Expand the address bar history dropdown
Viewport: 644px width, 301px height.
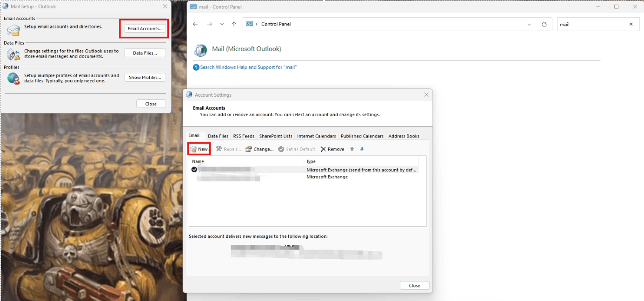click(530, 24)
